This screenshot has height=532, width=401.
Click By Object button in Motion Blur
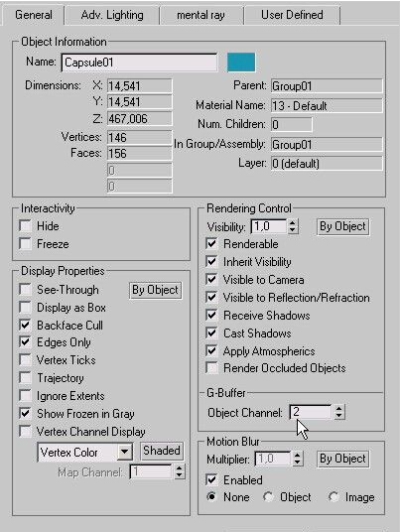click(343, 460)
